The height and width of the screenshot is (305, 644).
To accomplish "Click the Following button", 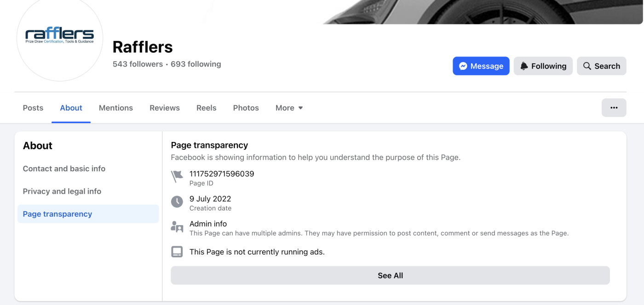I will coord(543,66).
